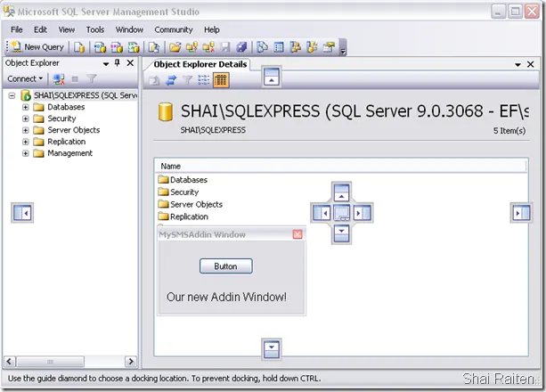This screenshot has width=546, height=392.
Task: Open the Window menu
Action: [x=129, y=29]
